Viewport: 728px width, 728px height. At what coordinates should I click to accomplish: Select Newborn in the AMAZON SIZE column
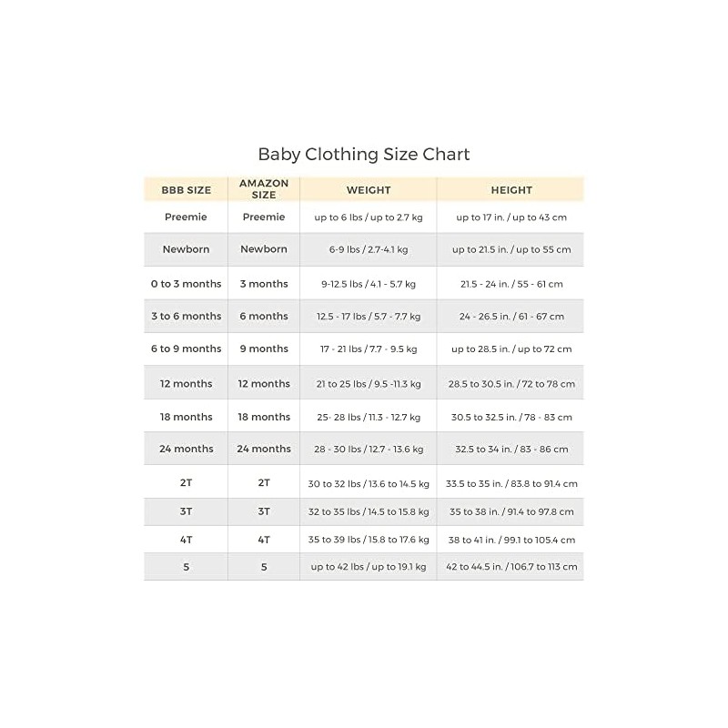[x=264, y=249]
